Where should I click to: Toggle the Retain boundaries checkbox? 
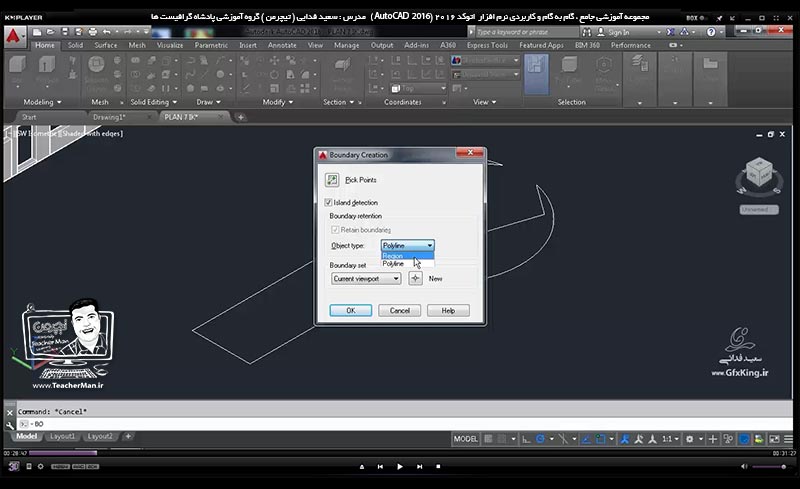click(335, 230)
